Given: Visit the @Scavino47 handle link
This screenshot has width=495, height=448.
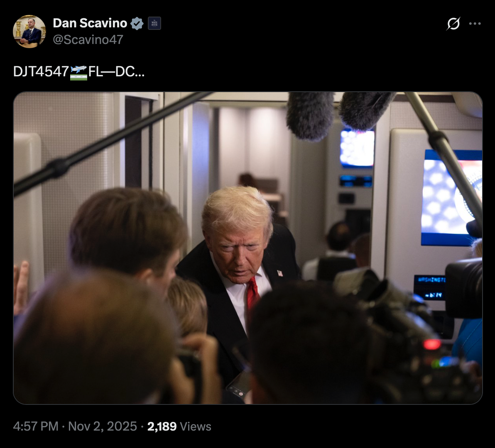Looking at the screenshot, I should 88,40.
